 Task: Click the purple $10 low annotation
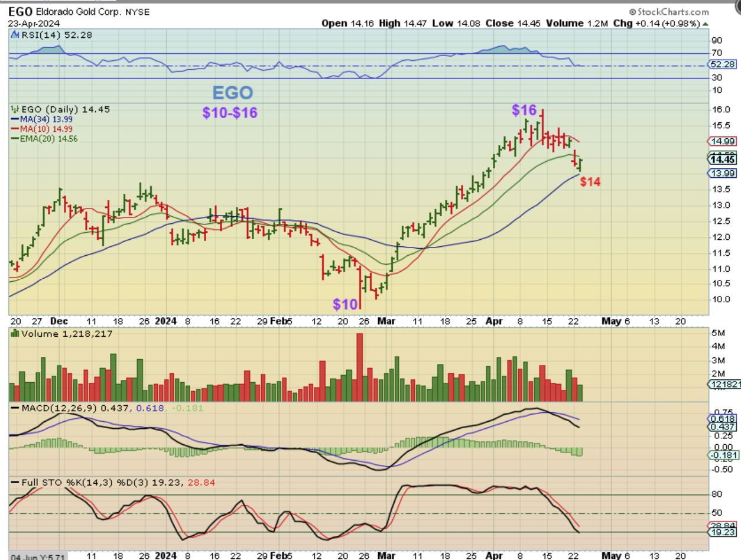pos(345,304)
